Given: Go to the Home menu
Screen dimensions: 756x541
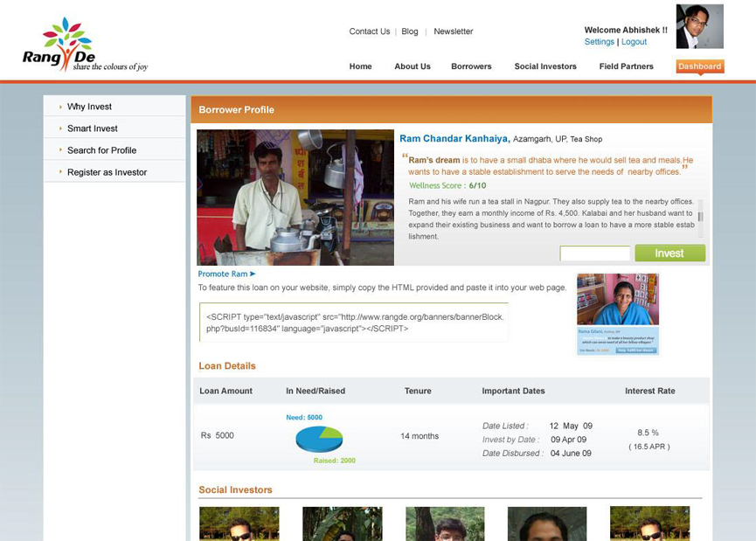Looking at the screenshot, I should (361, 66).
